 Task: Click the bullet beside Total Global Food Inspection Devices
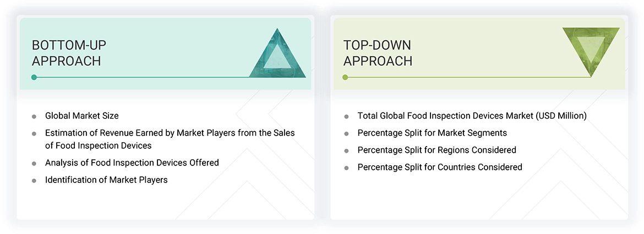point(346,116)
